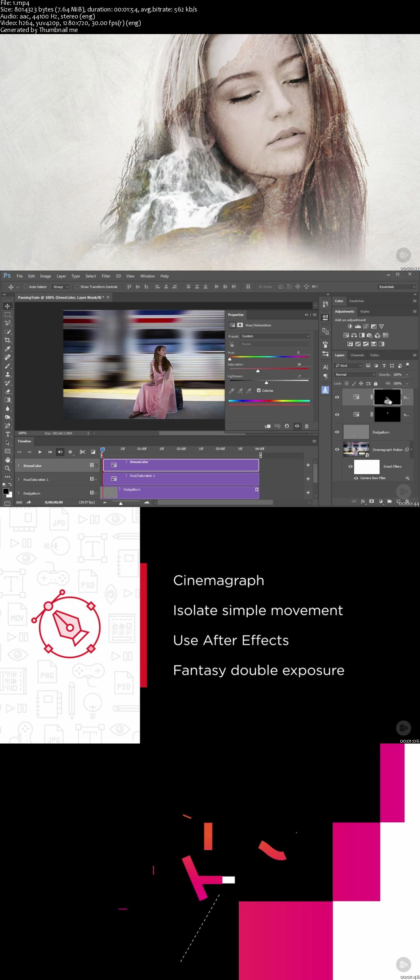Select the Eraser tool
The width and height of the screenshot is (420, 980).
tap(7, 392)
